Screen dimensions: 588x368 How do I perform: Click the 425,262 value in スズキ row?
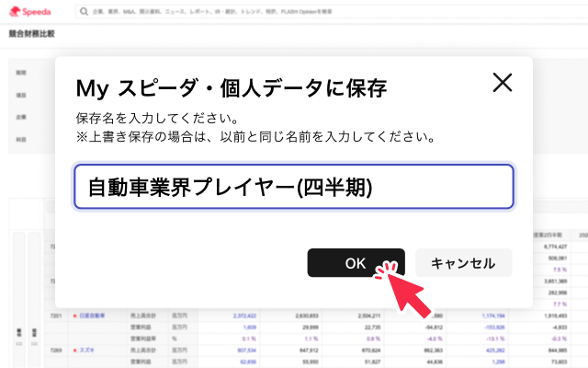tap(495, 351)
